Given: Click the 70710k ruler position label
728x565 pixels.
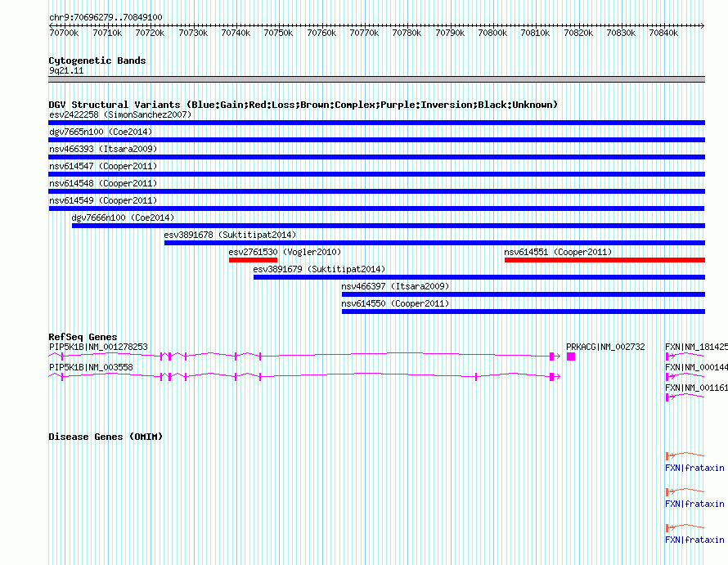Looking at the screenshot, I should [107, 33].
